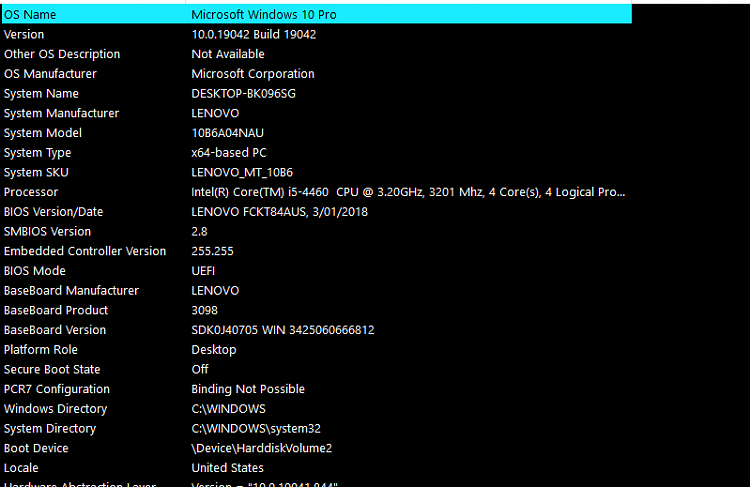750x487 pixels.
Task: Click 'SDK0J40705 WIN 3425060666812' value
Action: point(283,330)
